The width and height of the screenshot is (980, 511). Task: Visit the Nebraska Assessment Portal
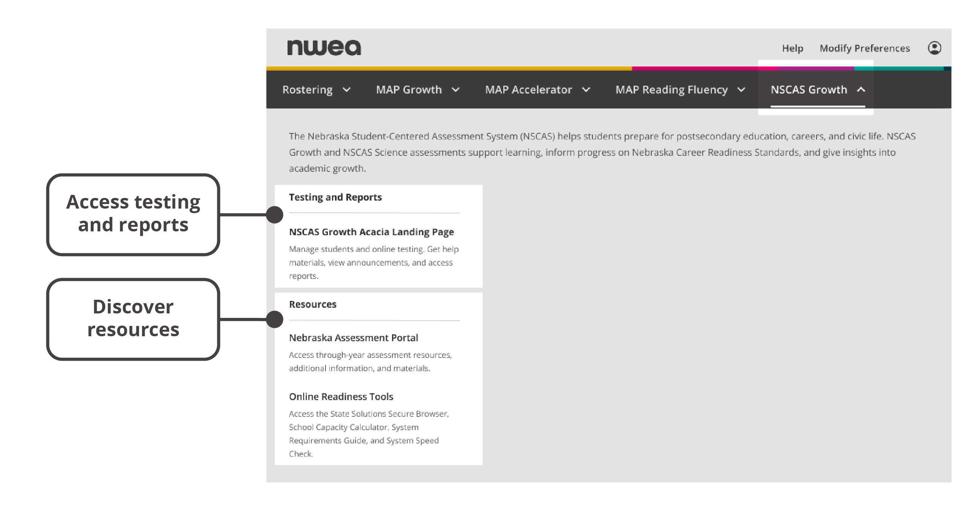353,337
